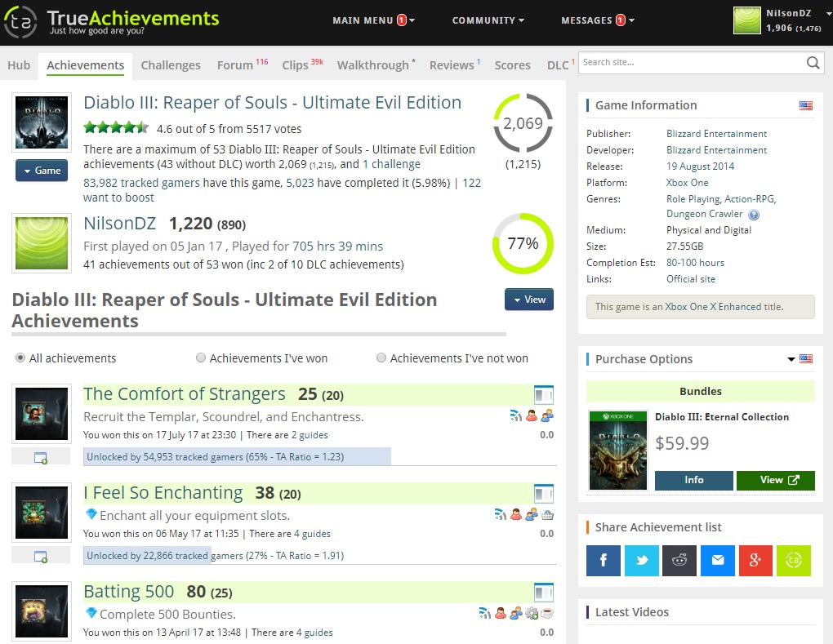
Task: Share achievement list on Facebook
Action: tap(604, 560)
